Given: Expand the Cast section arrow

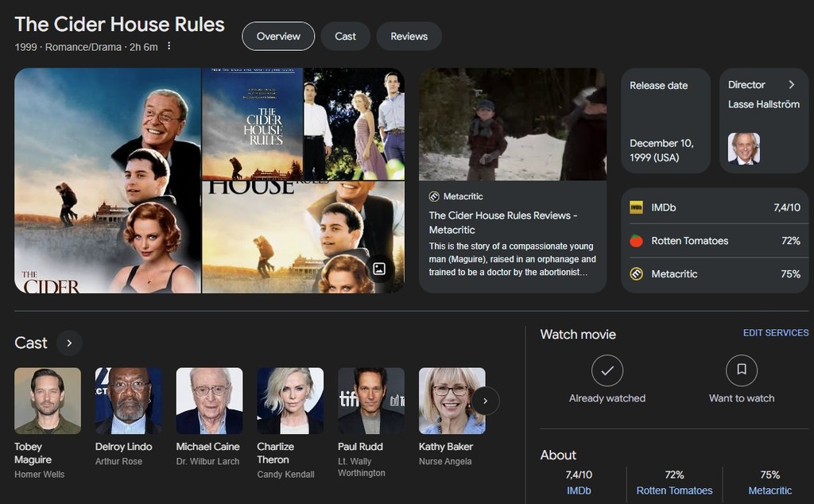Looking at the screenshot, I should tap(69, 343).
